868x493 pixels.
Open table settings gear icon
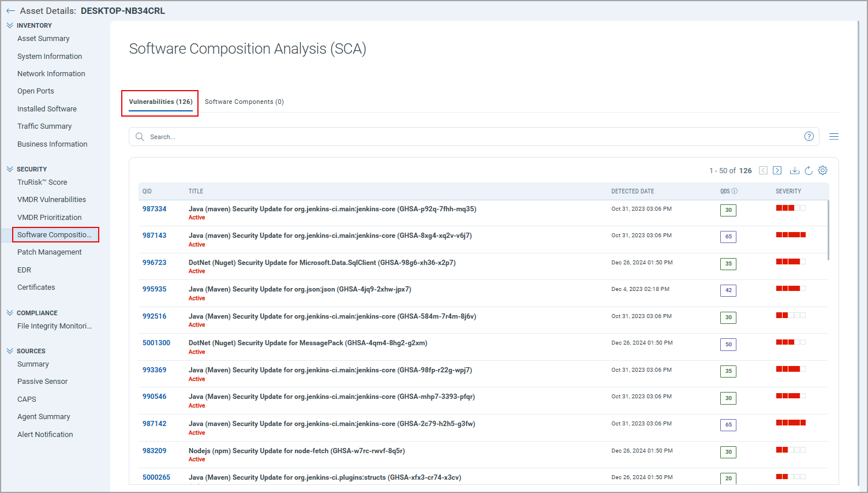click(x=823, y=170)
